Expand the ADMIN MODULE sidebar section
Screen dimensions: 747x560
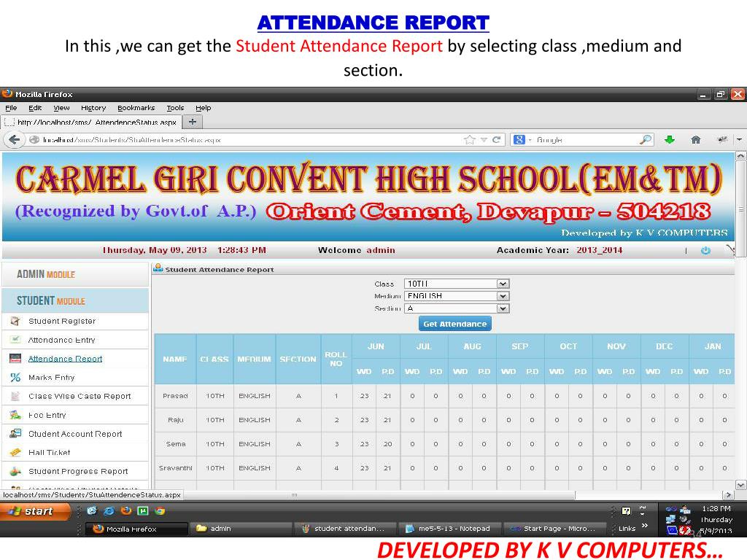point(75,274)
